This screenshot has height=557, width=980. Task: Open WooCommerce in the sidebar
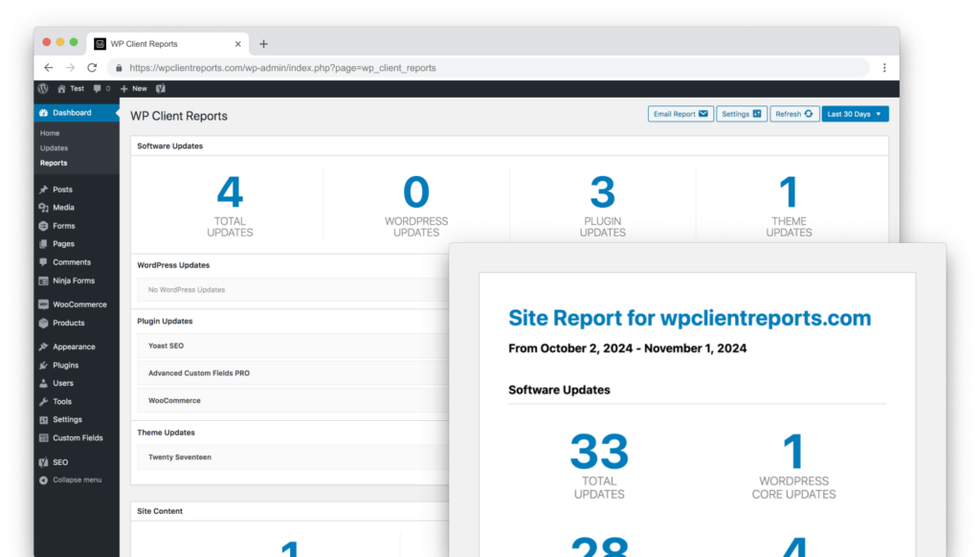78,304
